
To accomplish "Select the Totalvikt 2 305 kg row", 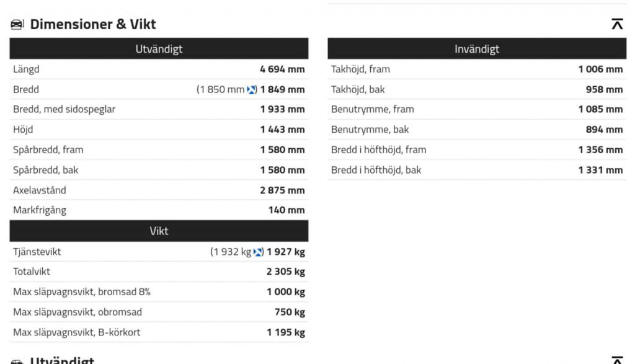I will click(159, 272).
